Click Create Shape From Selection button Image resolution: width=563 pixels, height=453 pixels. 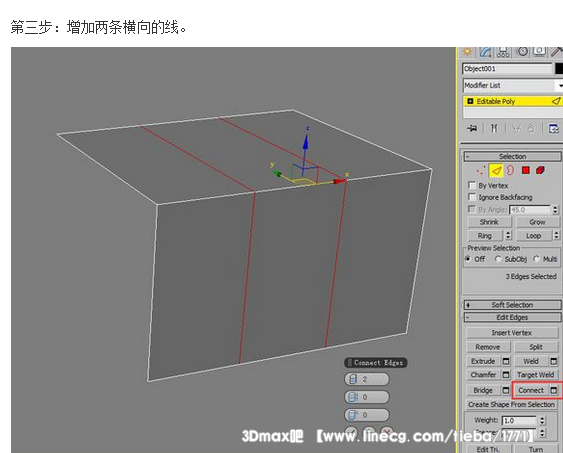(512, 405)
